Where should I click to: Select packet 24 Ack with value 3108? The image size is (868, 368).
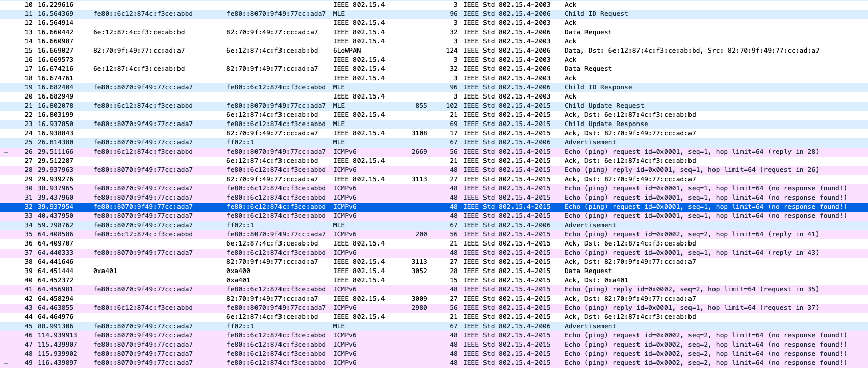coord(434,133)
